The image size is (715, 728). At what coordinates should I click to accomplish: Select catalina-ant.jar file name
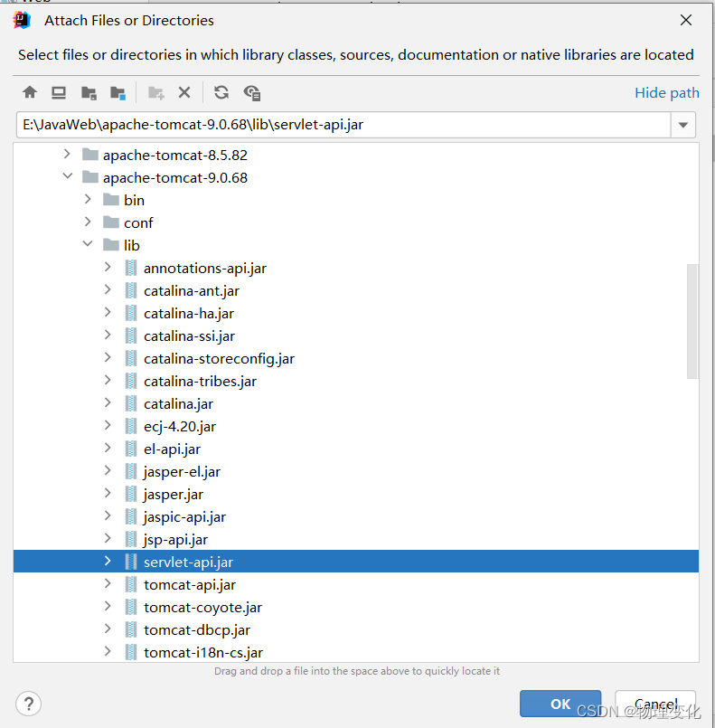(191, 290)
